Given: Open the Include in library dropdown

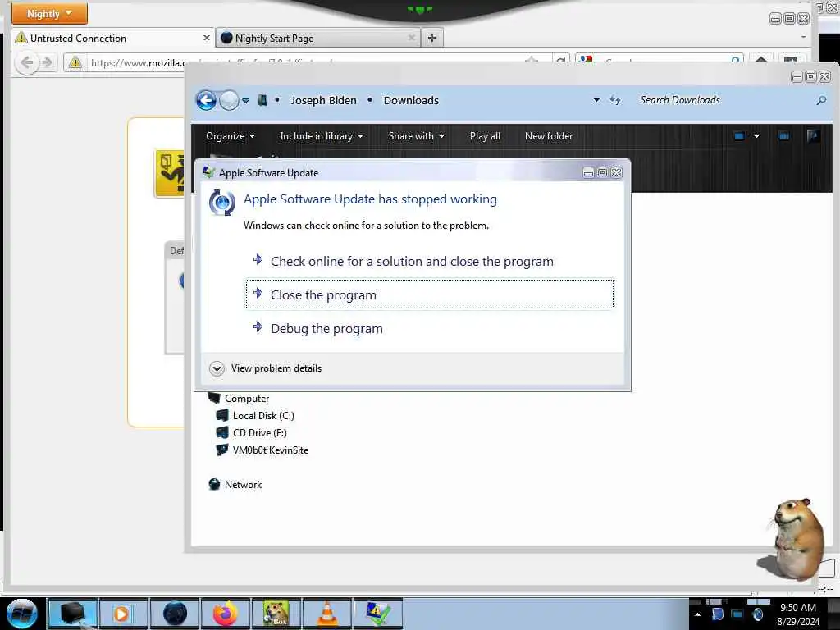Looking at the screenshot, I should 322,136.
